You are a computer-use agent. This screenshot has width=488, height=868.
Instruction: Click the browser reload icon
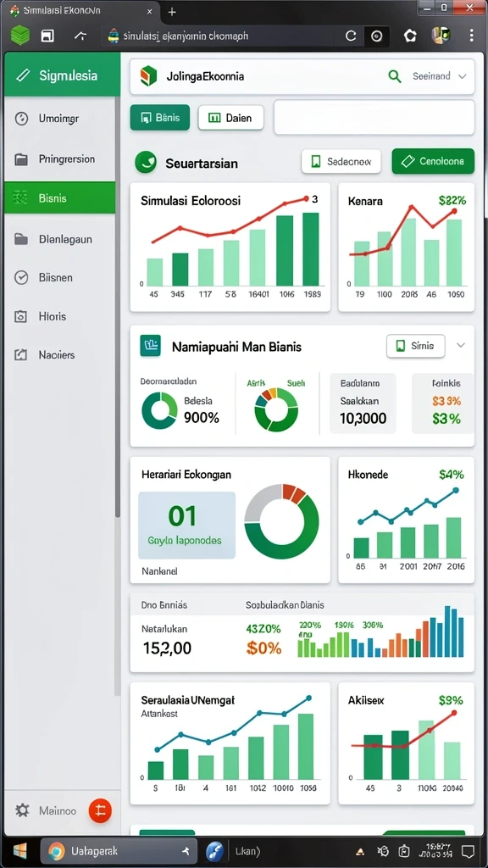pyautogui.click(x=350, y=36)
